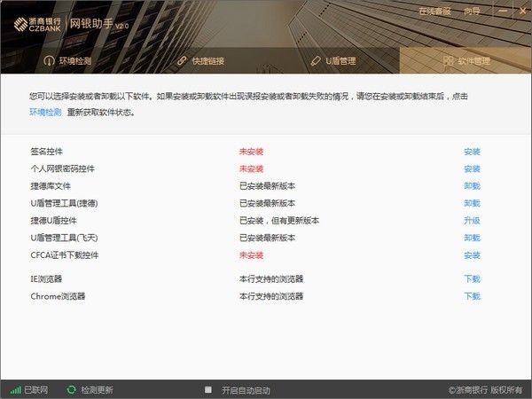Open the 在线客服 menu item
Viewport: 532px width, 399px height.
(434, 12)
